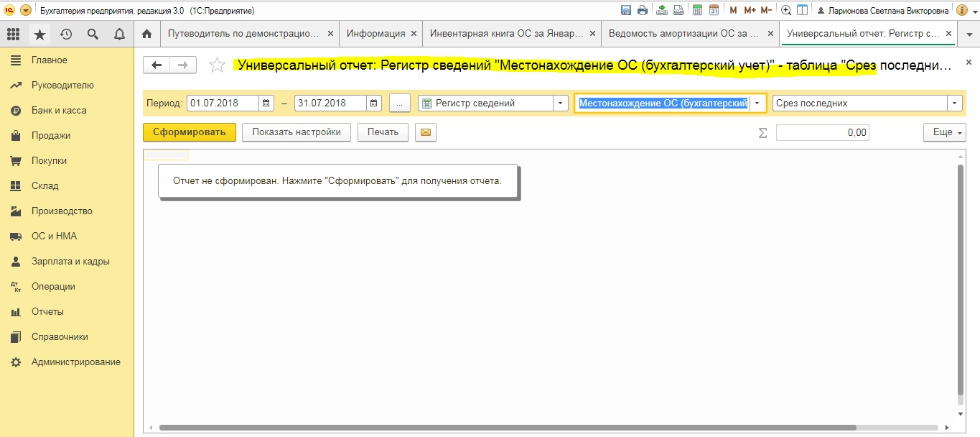
Task: Expand the Местонахождение ОС register dropdown
Action: pyautogui.click(x=757, y=103)
